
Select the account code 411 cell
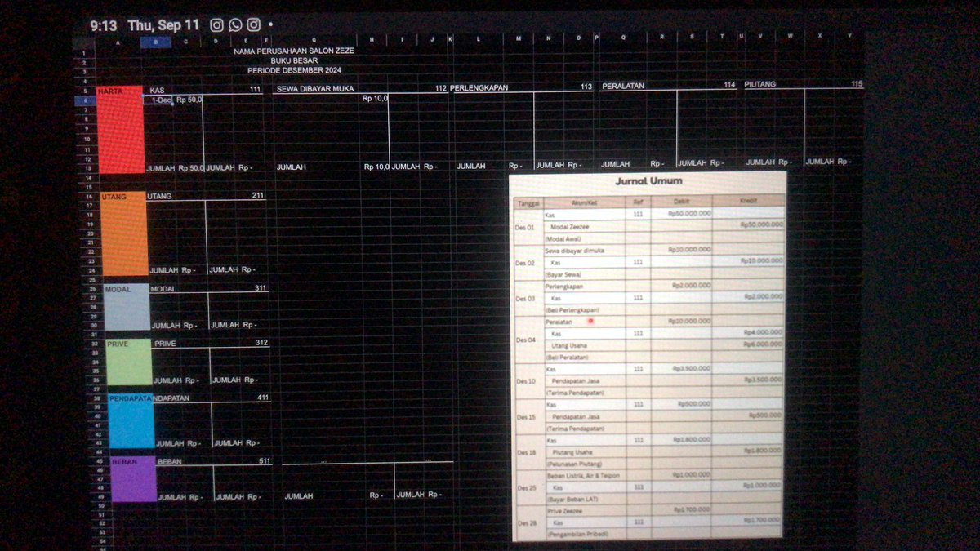(263, 398)
